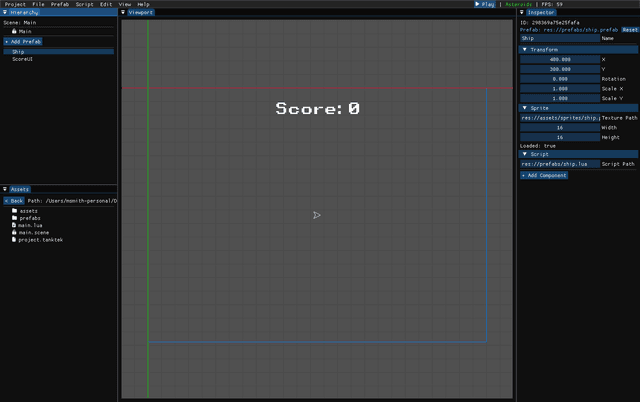Click the Assets path text

tap(72, 201)
